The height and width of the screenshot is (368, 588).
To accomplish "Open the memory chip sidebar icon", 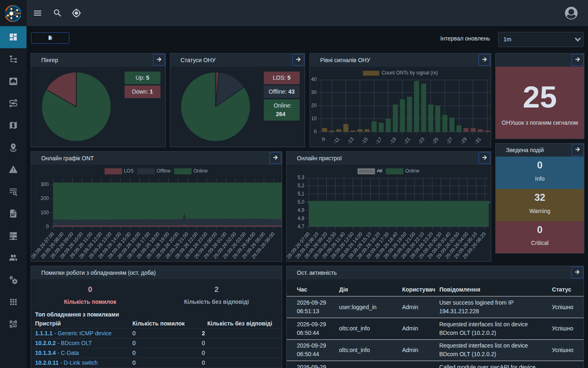I will [13, 81].
